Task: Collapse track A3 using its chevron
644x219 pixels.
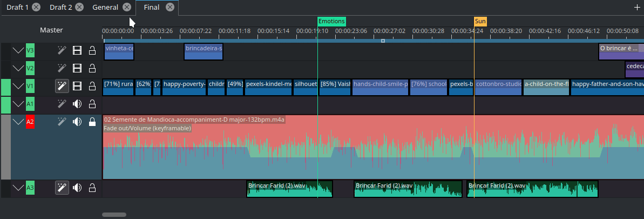Action: pyautogui.click(x=18, y=188)
